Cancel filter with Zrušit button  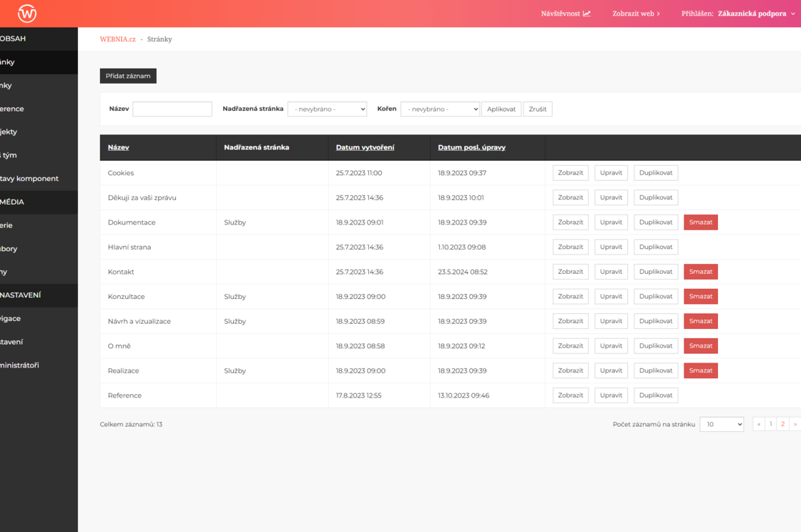click(537, 109)
